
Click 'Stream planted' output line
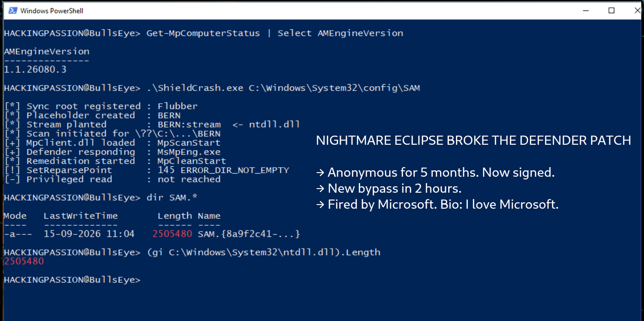point(152,125)
